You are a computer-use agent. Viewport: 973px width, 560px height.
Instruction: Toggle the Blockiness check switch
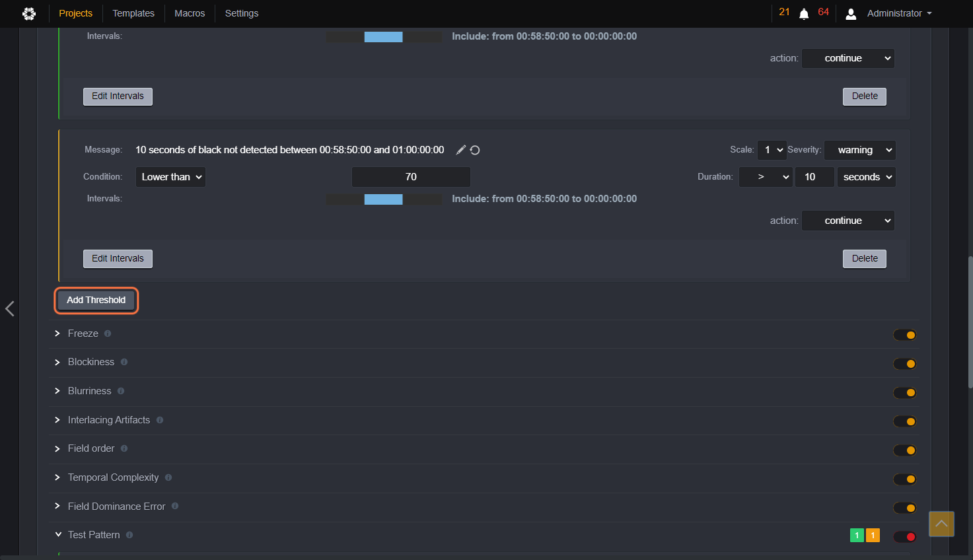pos(905,364)
